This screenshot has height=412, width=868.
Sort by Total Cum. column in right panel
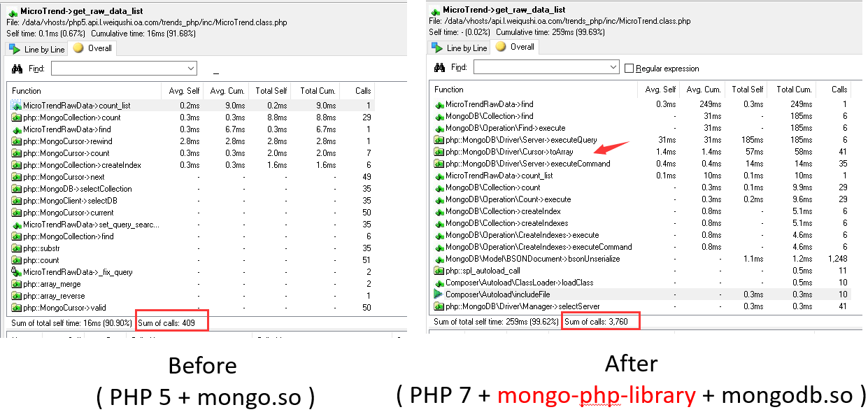[x=794, y=90]
